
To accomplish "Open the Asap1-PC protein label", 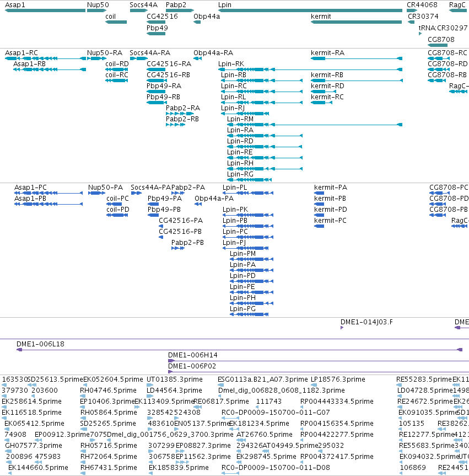I will coord(31,188).
